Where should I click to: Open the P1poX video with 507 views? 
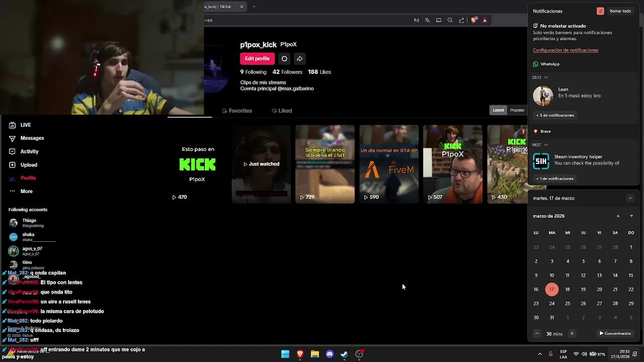pos(453,164)
